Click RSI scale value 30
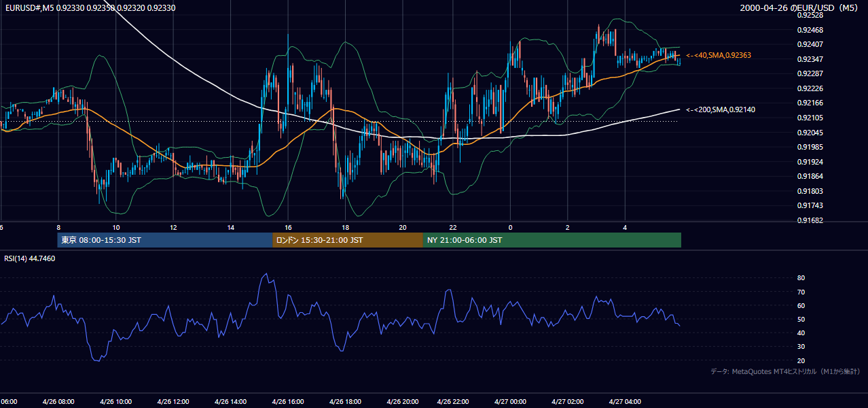Screen dimensions: 868x408 click(801, 347)
